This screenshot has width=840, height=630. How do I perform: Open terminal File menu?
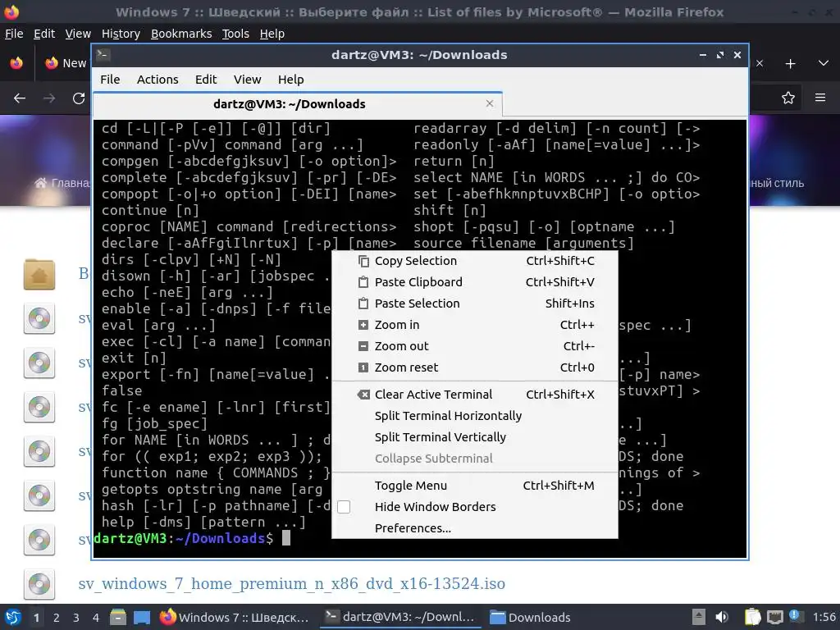(110, 80)
